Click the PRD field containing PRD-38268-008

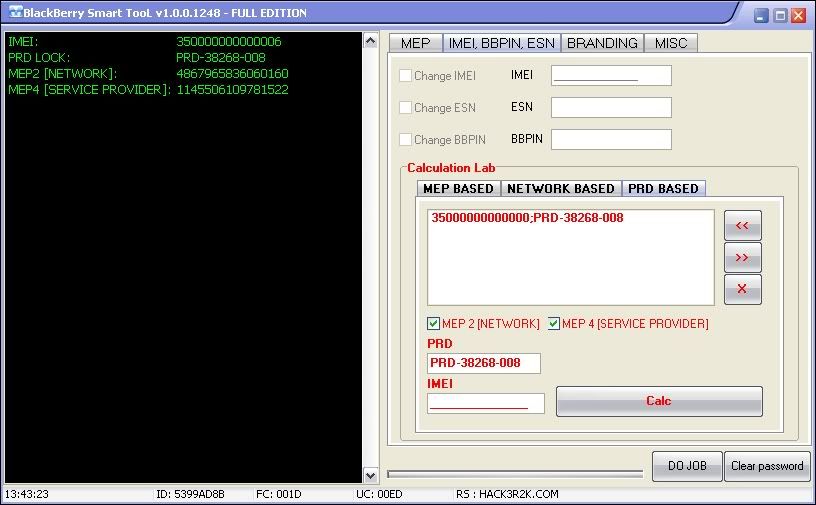484,363
